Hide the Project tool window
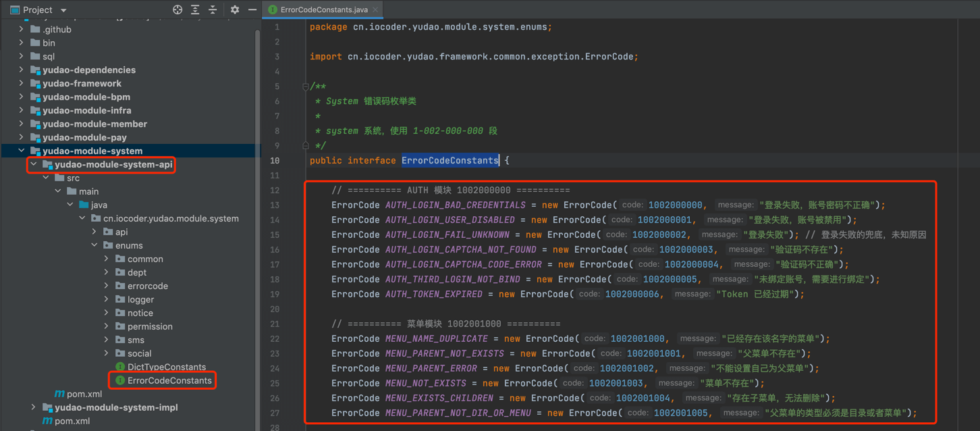This screenshot has width=980, height=431. point(252,10)
